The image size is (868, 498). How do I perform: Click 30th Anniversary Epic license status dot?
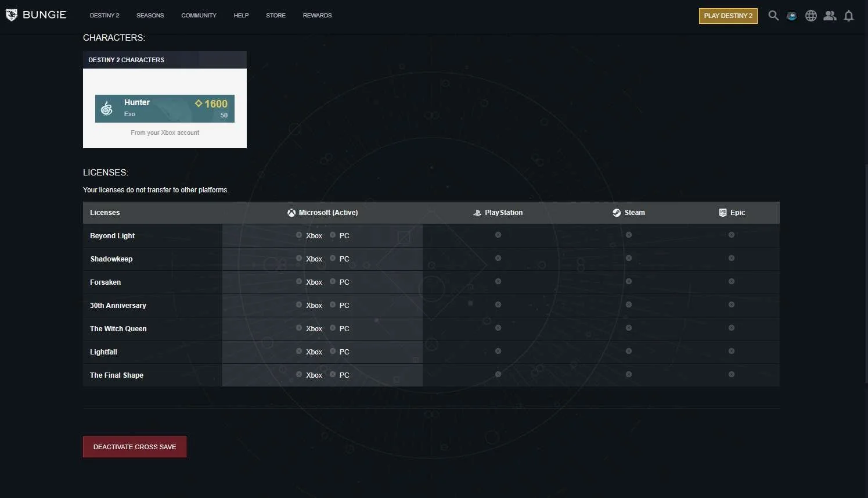[732, 304]
